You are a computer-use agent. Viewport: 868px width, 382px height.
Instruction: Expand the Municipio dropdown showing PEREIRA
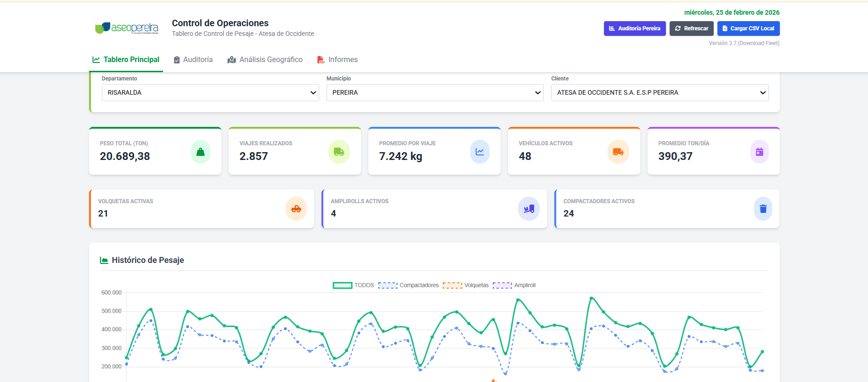tap(435, 92)
